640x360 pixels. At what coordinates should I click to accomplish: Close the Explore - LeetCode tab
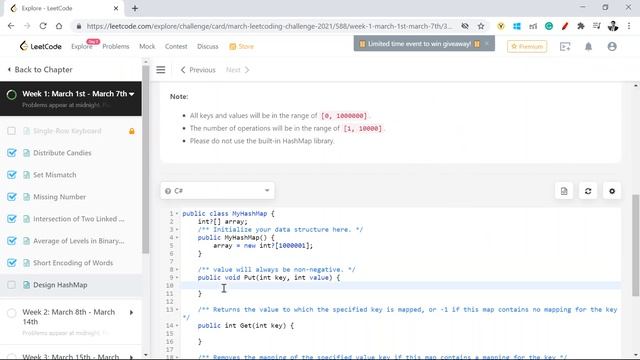coord(116,8)
